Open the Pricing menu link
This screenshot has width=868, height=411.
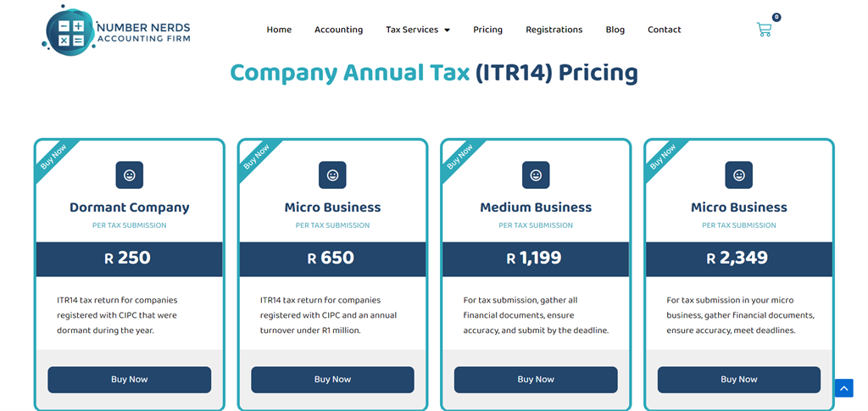tap(487, 30)
